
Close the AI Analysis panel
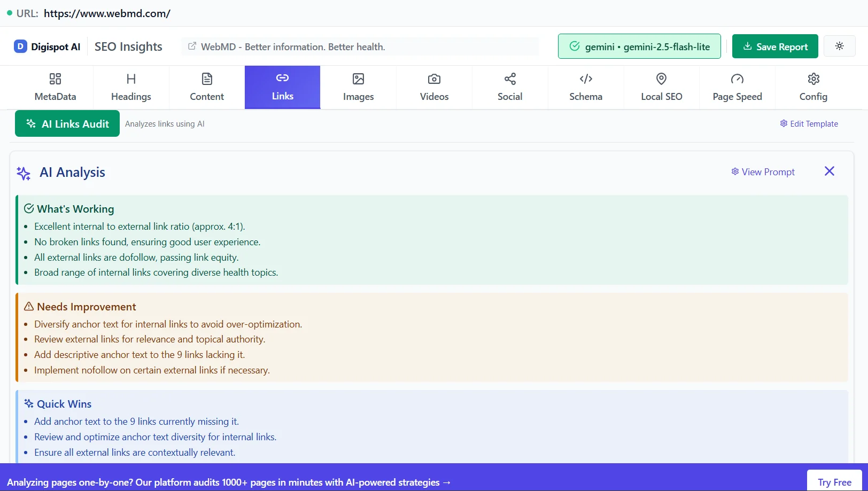click(830, 171)
